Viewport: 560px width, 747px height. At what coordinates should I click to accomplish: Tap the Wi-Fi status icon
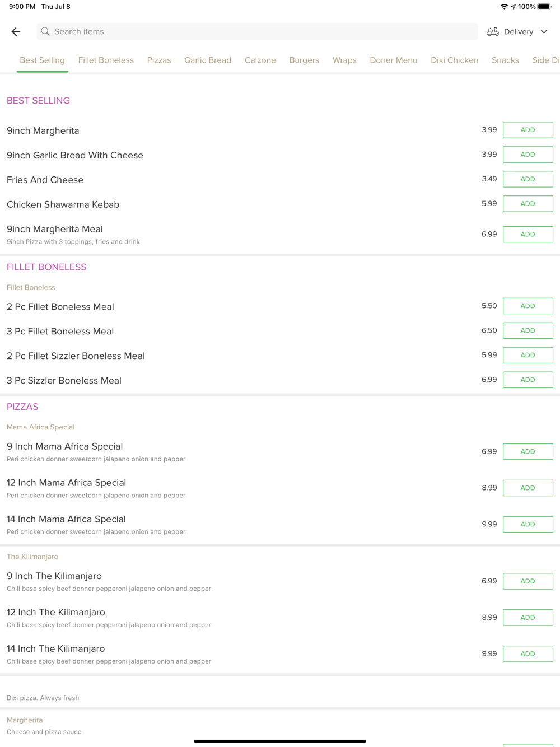(x=504, y=7)
